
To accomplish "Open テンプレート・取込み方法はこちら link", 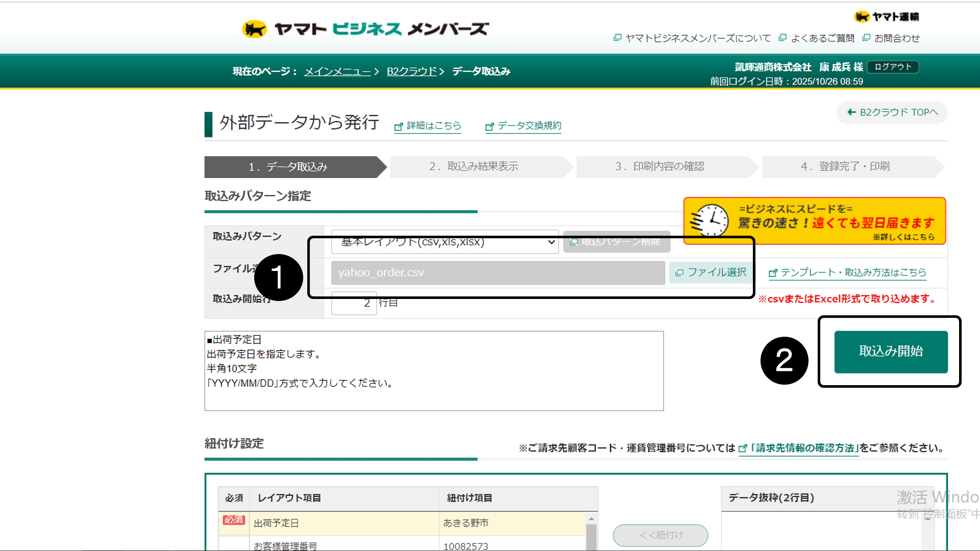I will (x=847, y=272).
